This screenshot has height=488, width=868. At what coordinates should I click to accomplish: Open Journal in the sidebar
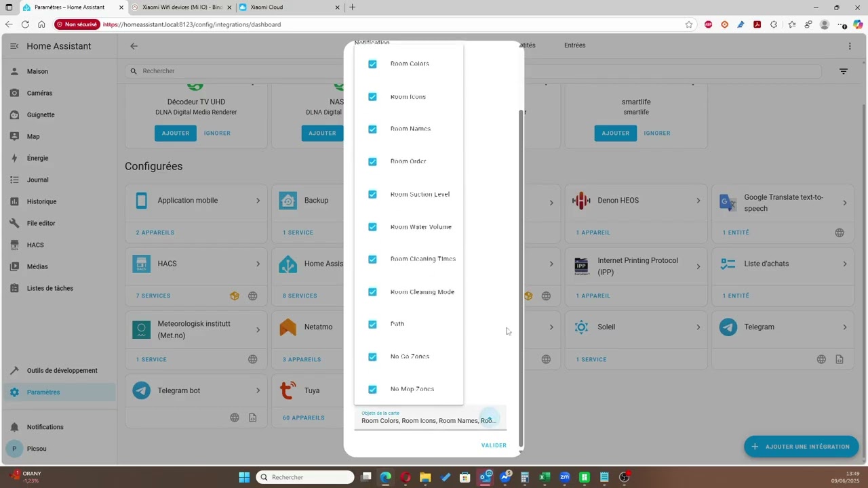coord(59,180)
